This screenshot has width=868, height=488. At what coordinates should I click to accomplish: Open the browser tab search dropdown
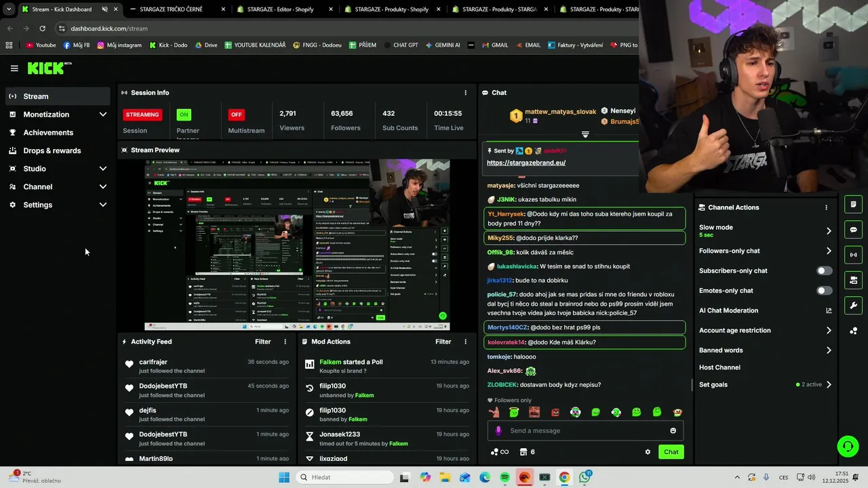point(9,9)
